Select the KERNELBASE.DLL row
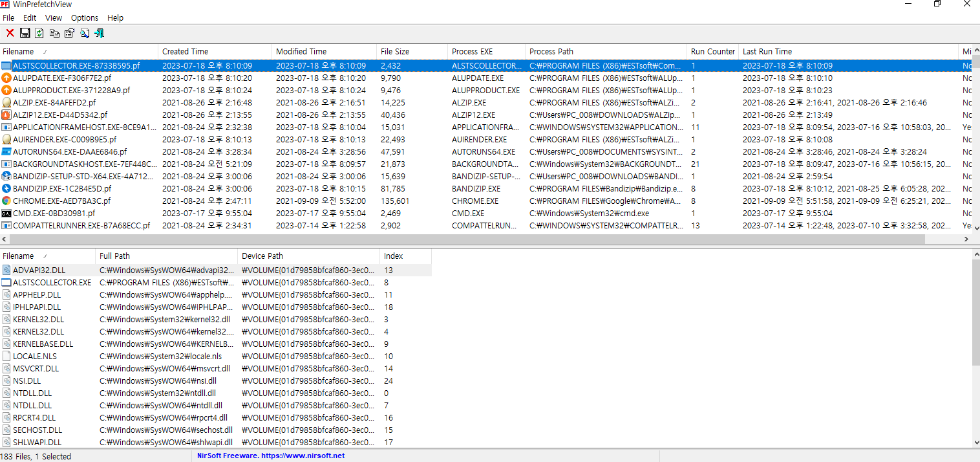Viewport: 980px width, 462px height. click(216, 344)
